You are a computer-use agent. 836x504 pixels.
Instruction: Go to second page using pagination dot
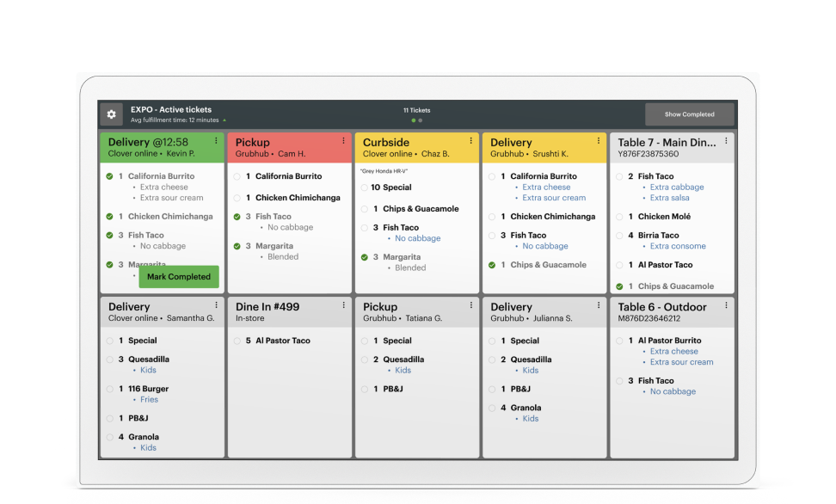[421, 120]
